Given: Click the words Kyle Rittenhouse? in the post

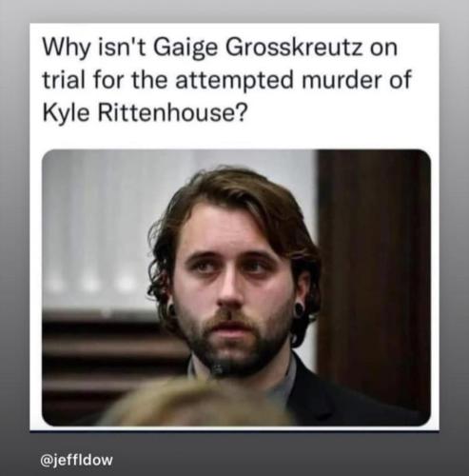Looking at the screenshot, I should click(144, 112).
